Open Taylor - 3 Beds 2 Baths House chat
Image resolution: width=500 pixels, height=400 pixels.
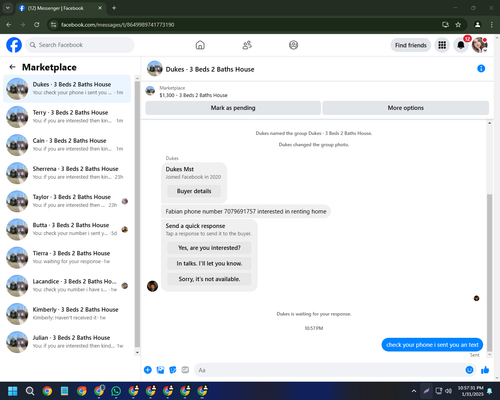tap(67, 201)
